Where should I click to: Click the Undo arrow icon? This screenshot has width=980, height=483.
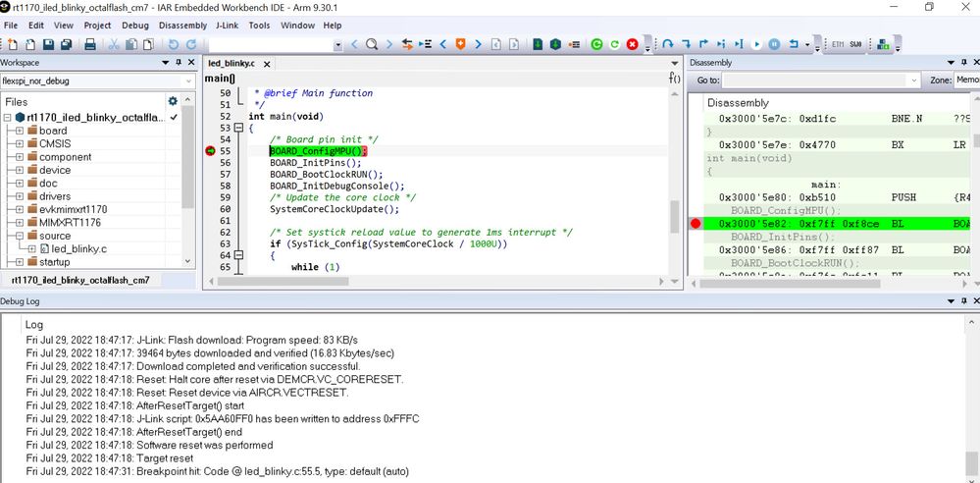pos(173,44)
